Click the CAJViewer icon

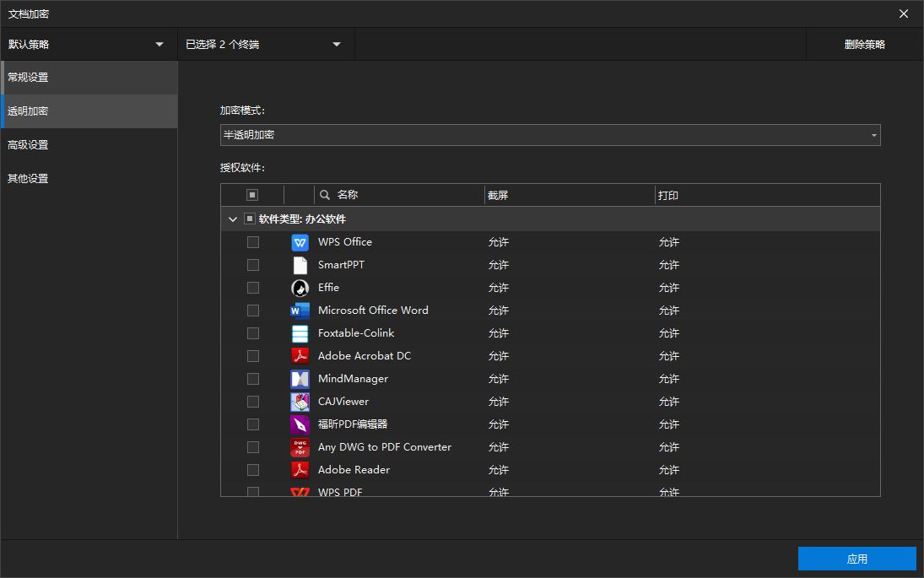click(300, 402)
